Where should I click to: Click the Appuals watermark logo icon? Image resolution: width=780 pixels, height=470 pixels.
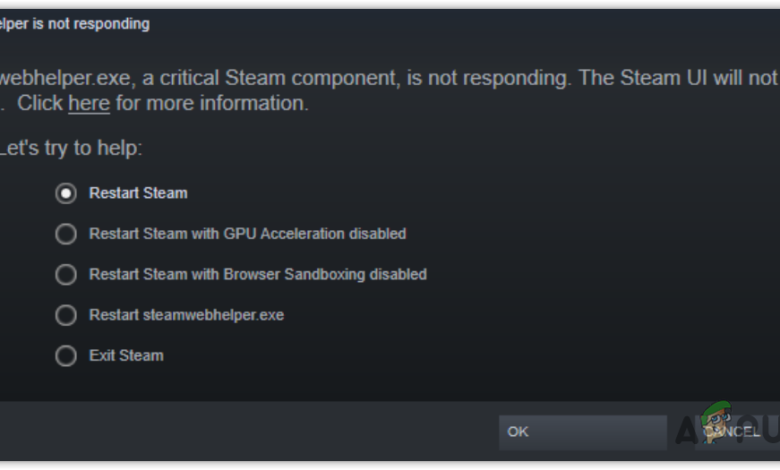click(716, 424)
